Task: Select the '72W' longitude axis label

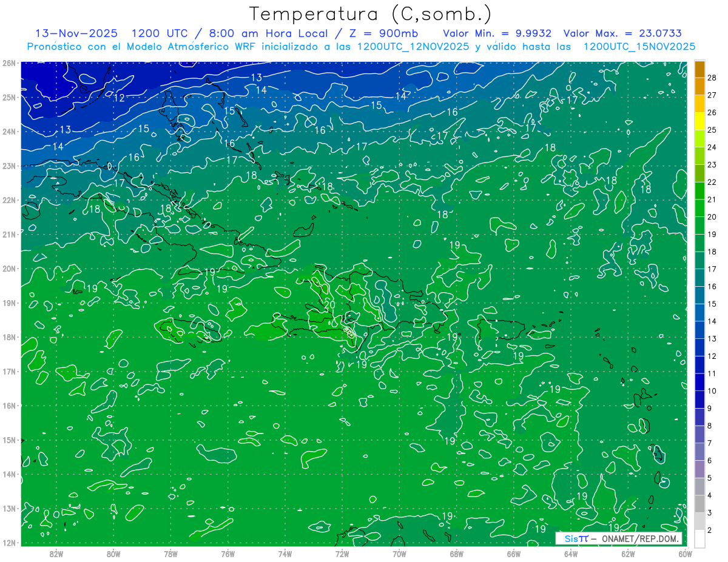Action: point(342,553)
